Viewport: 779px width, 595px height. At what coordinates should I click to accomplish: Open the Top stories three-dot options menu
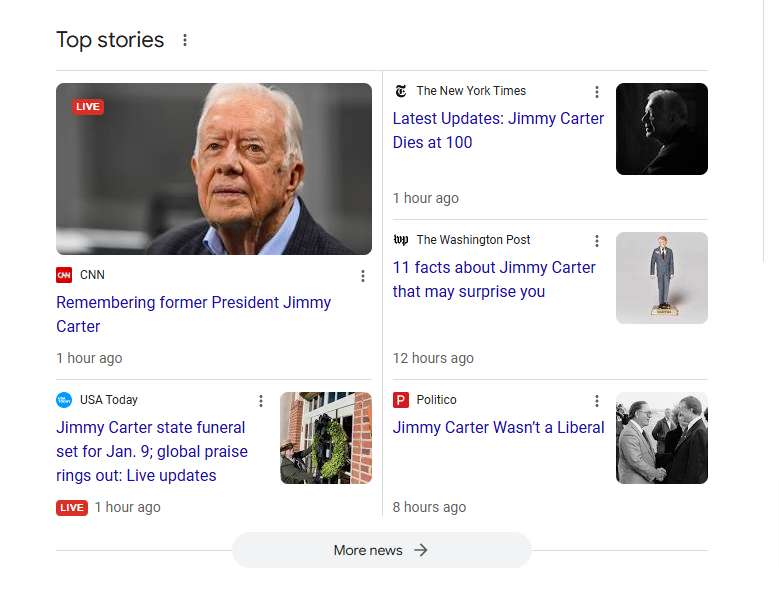185,40
